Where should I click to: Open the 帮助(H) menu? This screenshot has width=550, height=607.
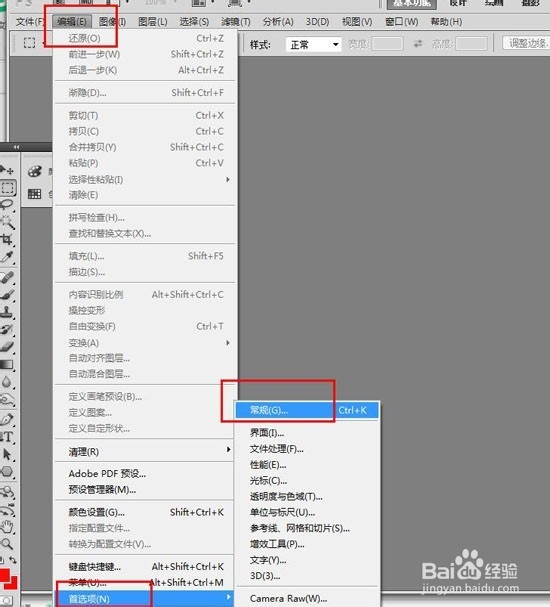pyautogui.click(x=446, y=22)
